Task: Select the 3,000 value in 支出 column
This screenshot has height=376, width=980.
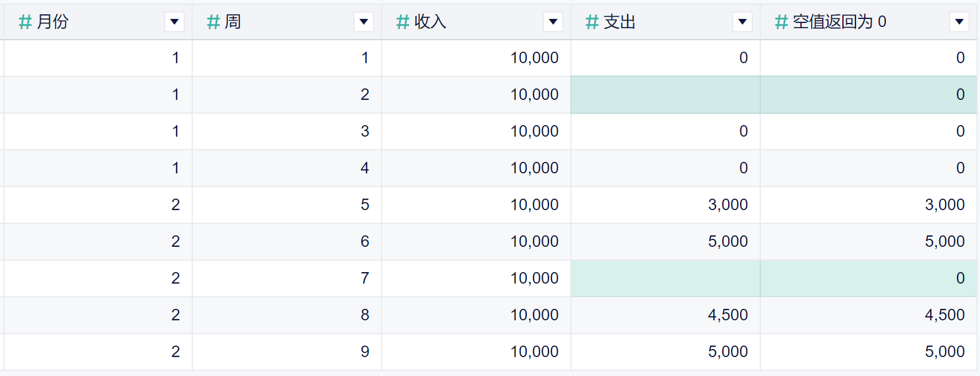Action: (x=728, y=205)
